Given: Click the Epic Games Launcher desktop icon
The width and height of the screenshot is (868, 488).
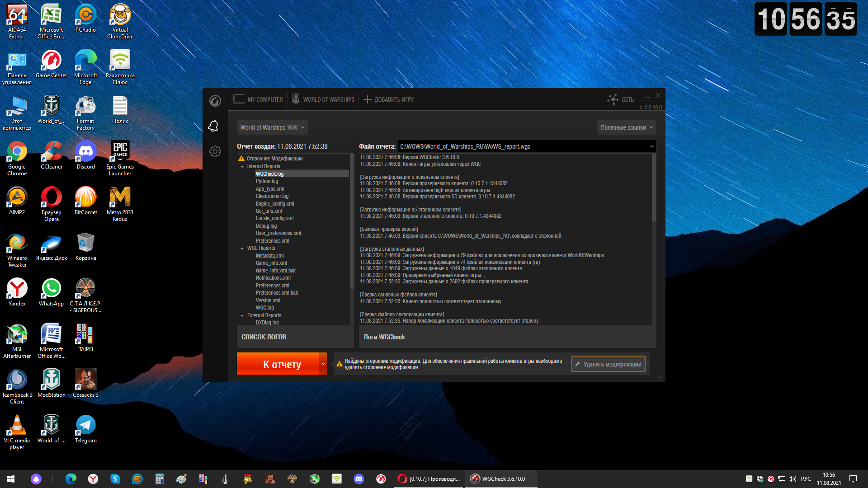Looking at the screenshot, I should click(x=120, y=159).
